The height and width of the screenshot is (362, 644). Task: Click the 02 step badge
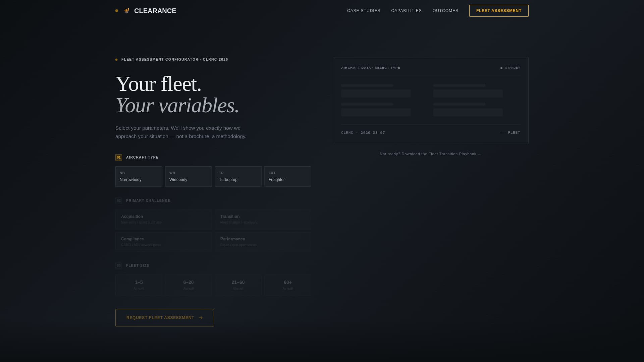[x=119, y=201]
